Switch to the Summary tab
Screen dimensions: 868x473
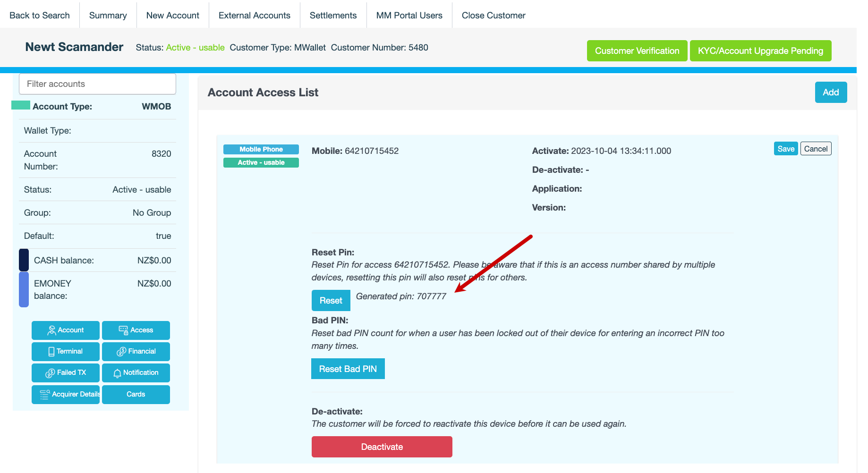[108, 15]
